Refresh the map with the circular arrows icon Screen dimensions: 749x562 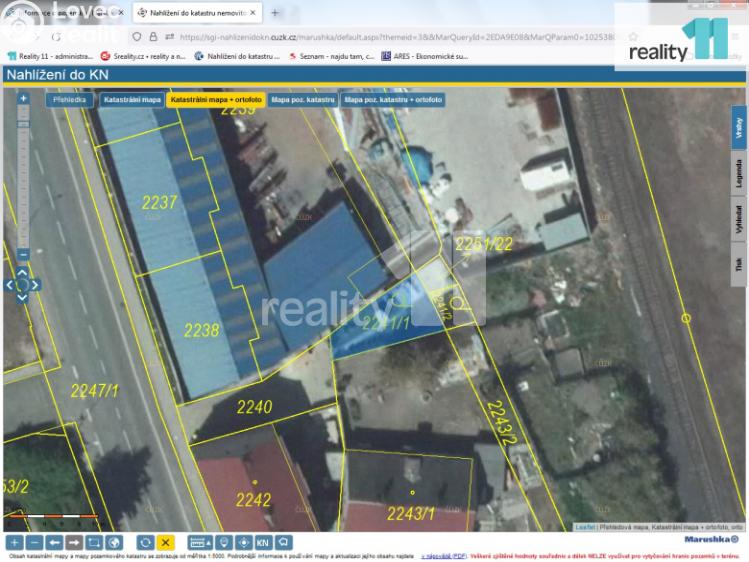pos(145,542)
